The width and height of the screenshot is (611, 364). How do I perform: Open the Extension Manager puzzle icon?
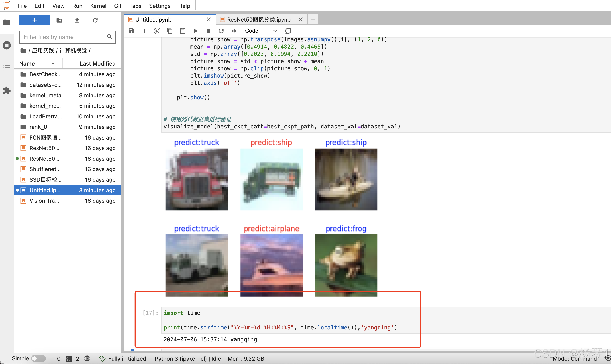(x=7, y=90)
